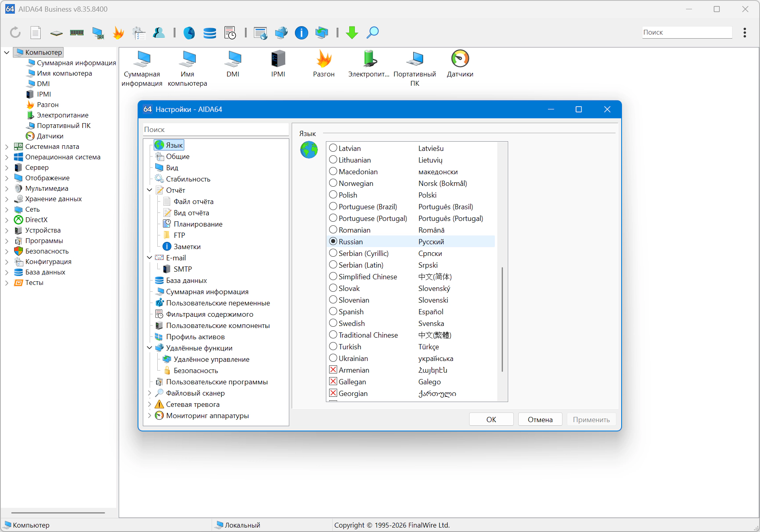The height and width of the screenshot is (532, 760).
Task: Open the Электропитание battery icon
Action: point(369,64)
